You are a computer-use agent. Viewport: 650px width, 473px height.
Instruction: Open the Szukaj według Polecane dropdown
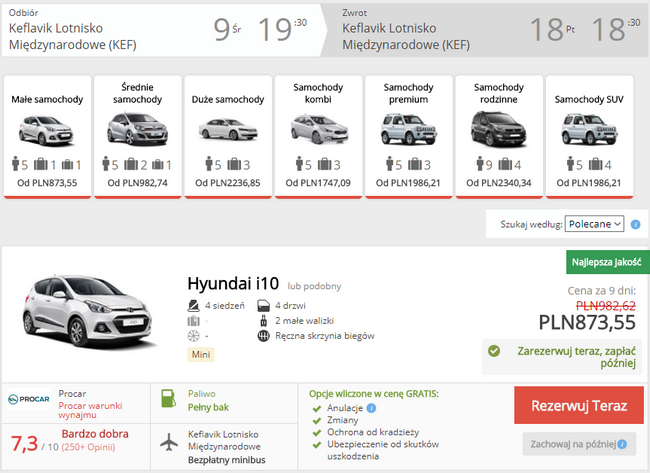point(594,224)
